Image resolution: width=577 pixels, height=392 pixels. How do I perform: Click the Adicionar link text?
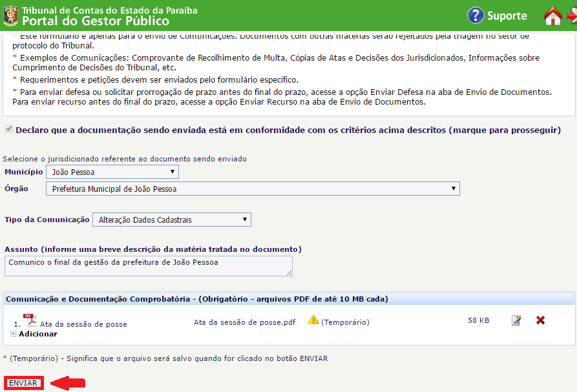pyautogui.click(x=37, y=334)
